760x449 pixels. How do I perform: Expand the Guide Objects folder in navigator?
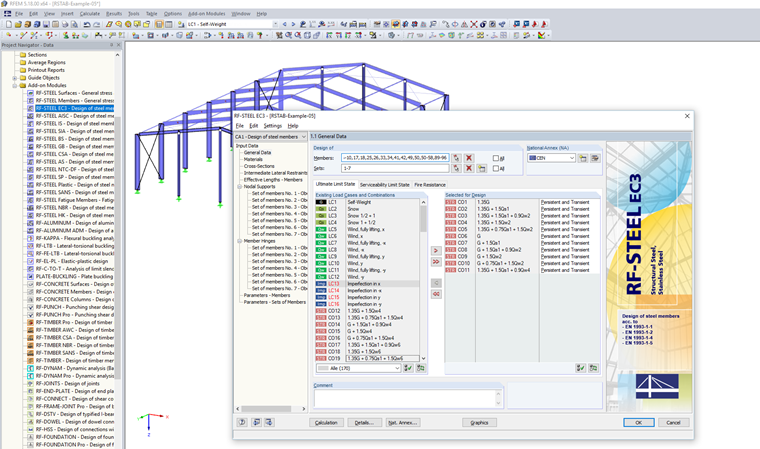[15, 78]
